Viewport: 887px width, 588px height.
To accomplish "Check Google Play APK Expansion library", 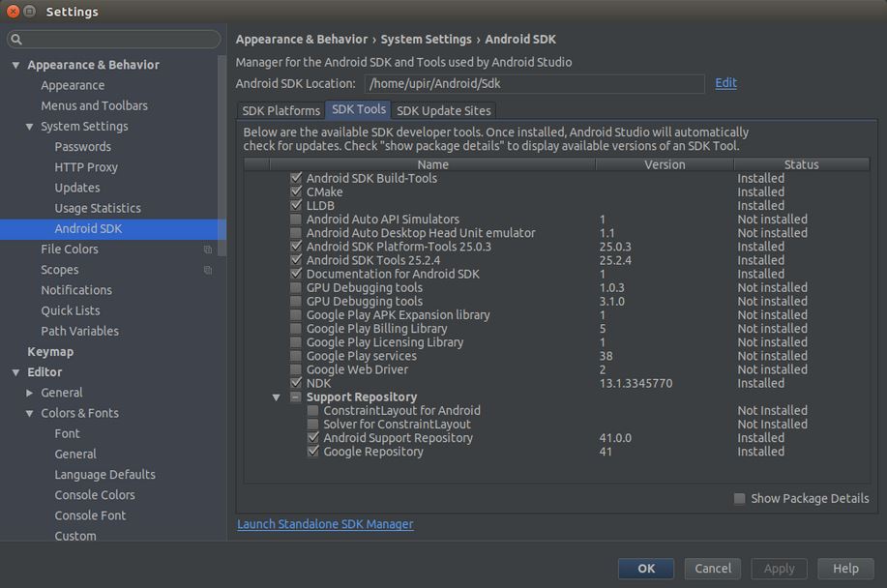I will point(296,314).
